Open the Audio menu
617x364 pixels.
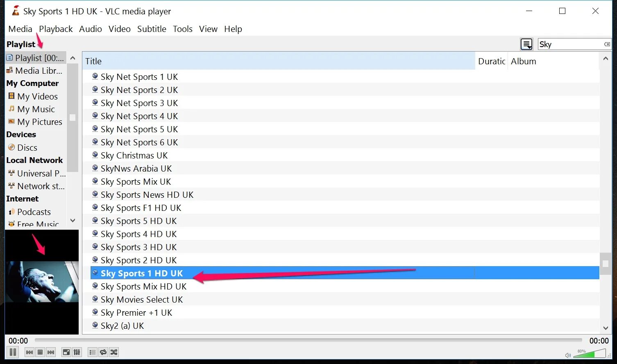tap(91, 29)
